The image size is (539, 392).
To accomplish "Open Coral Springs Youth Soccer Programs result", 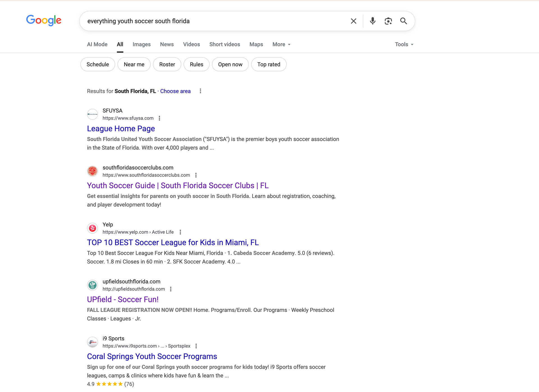I will (152, 356).
